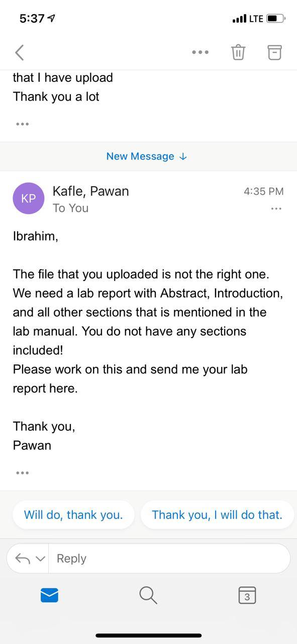
Task: Open sender name Kafle, Pawan
Action: (x=90, y=191)
